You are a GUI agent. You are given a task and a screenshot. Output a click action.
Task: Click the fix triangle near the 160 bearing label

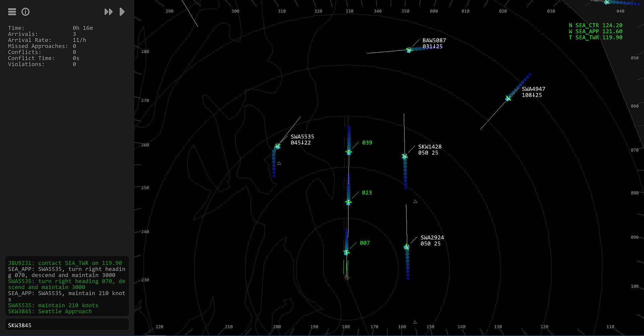click(x=415, y=322)
